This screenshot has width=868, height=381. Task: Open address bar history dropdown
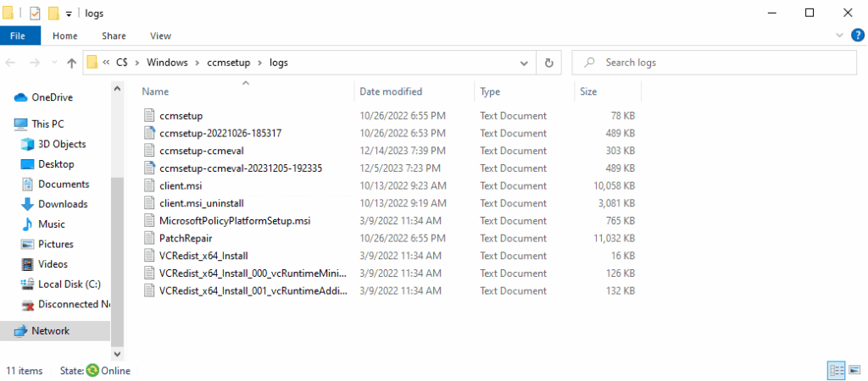click(524, 63)
